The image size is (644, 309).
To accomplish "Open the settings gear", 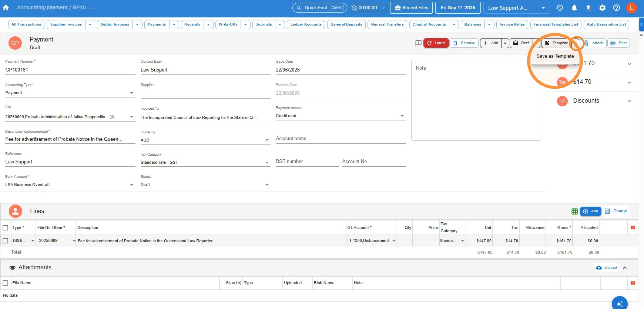I will [603, 8].
